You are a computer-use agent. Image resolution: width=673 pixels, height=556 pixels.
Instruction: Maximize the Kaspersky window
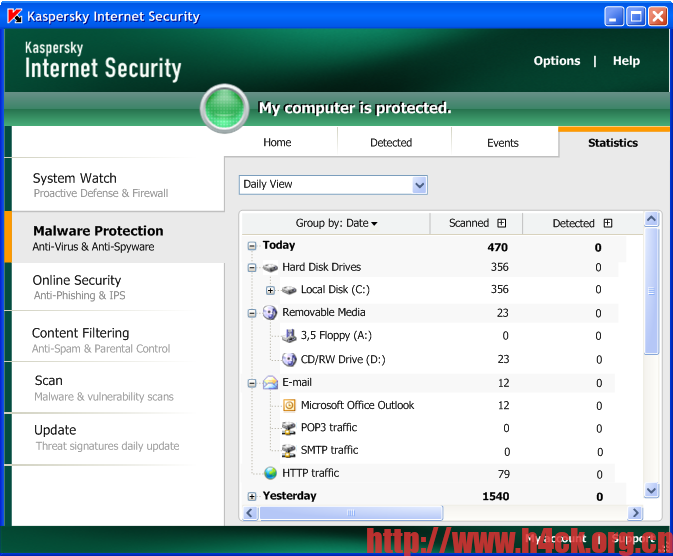click(636, 17)
